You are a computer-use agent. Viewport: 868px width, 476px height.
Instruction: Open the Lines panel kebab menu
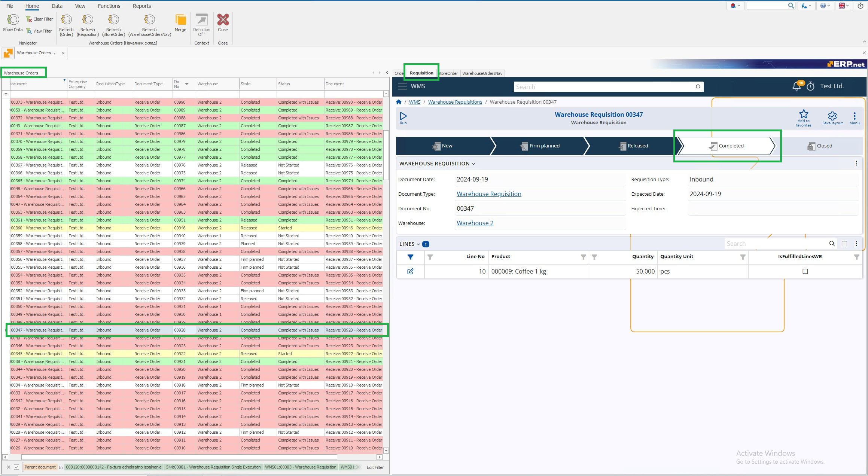[x=856, y=244]
